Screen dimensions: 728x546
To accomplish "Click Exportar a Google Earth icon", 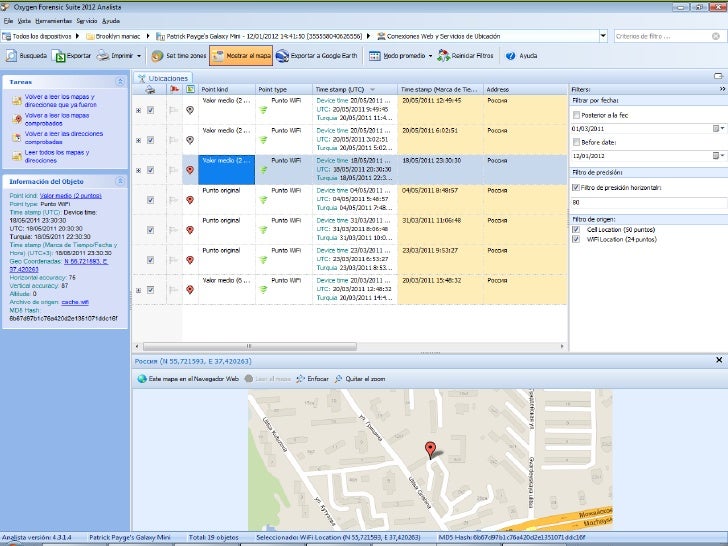I will point(283,56).
